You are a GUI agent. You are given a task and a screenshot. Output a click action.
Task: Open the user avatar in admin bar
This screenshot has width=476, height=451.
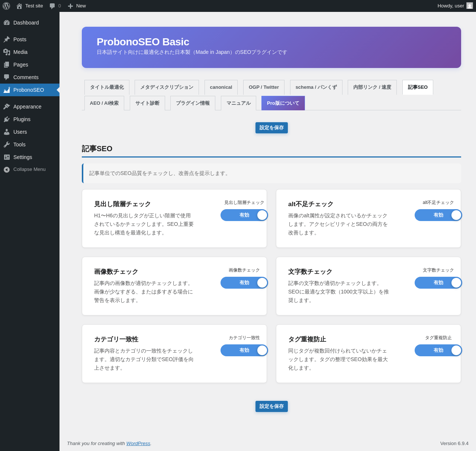click(x=470, y=6)
